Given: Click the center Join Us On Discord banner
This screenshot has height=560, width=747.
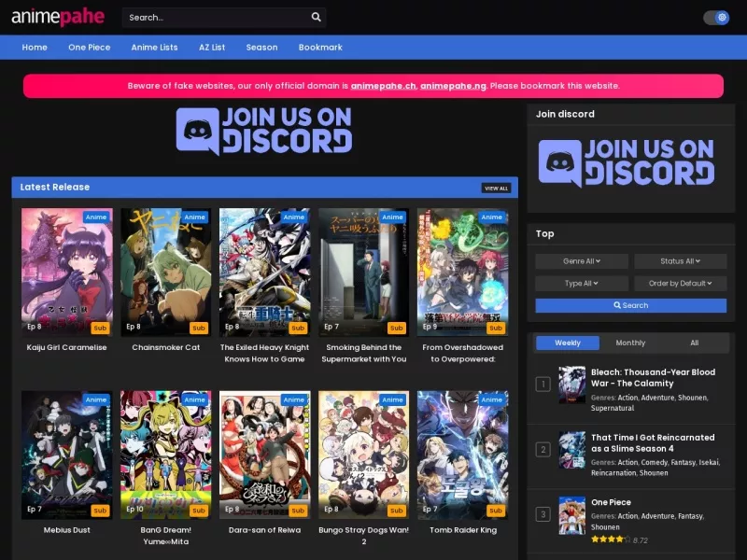Looking at the screenshot, I should (x=264, y=131).
